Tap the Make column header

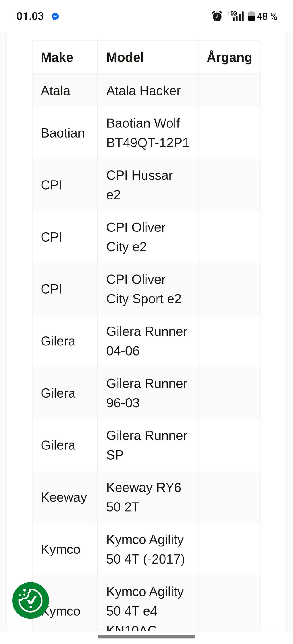(x=57, y=57)
